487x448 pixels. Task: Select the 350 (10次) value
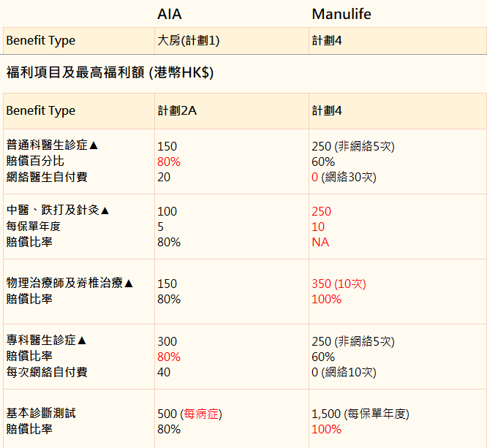click(x=339, y=284)
